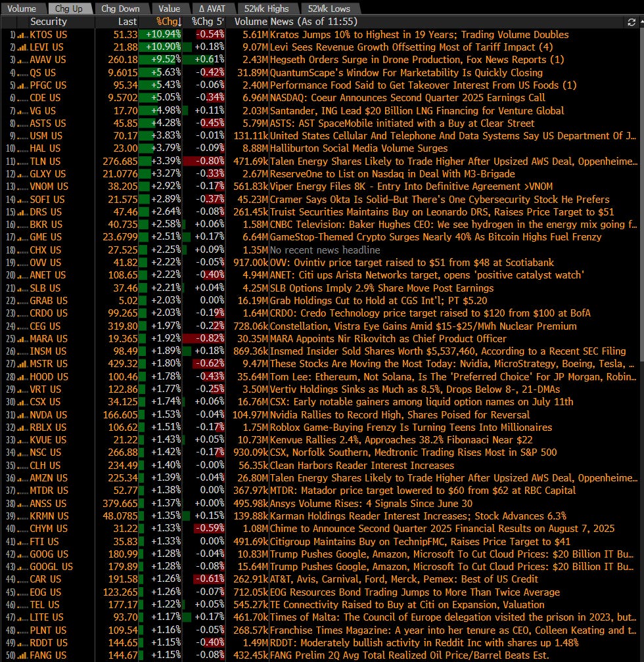Click the vertical scrollbar on the right
644x662 pixels.
point(641,194)
